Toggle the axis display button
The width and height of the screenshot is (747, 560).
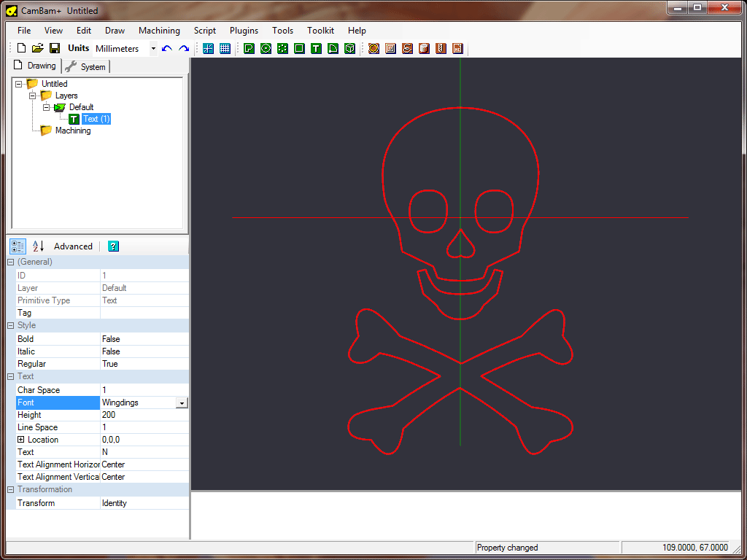[x=208, y=48]
